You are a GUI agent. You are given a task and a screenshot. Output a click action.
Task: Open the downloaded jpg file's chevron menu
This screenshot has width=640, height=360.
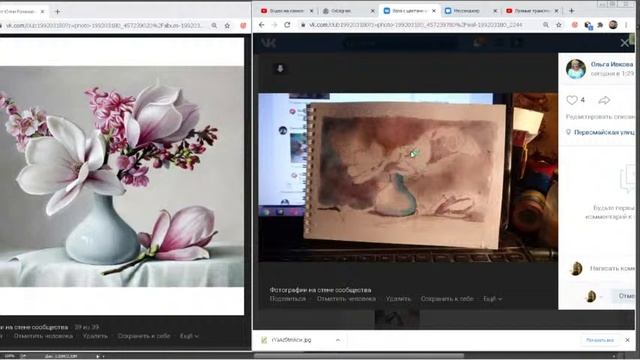point(338,340)
